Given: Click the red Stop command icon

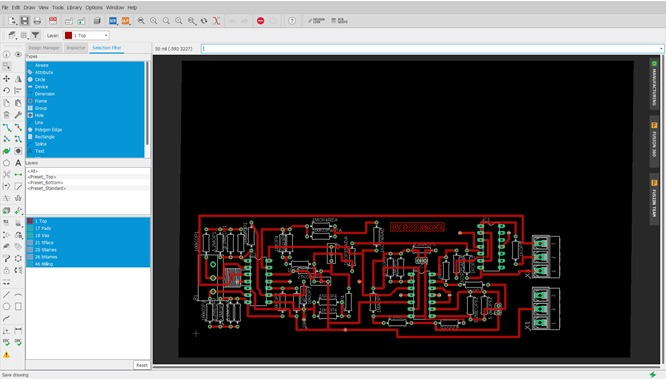Looking at the screenshot, I should pos(260,21).
